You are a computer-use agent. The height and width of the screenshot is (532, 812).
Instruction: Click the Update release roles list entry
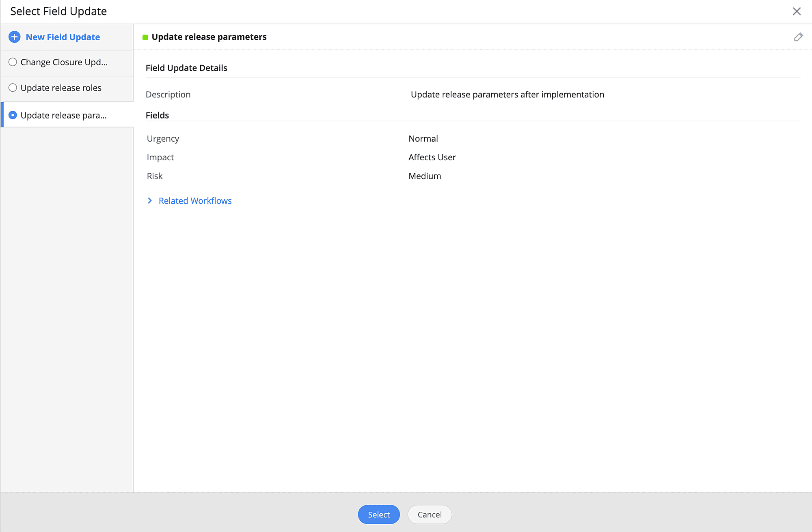pyautogui.click(x=61, y=88)
